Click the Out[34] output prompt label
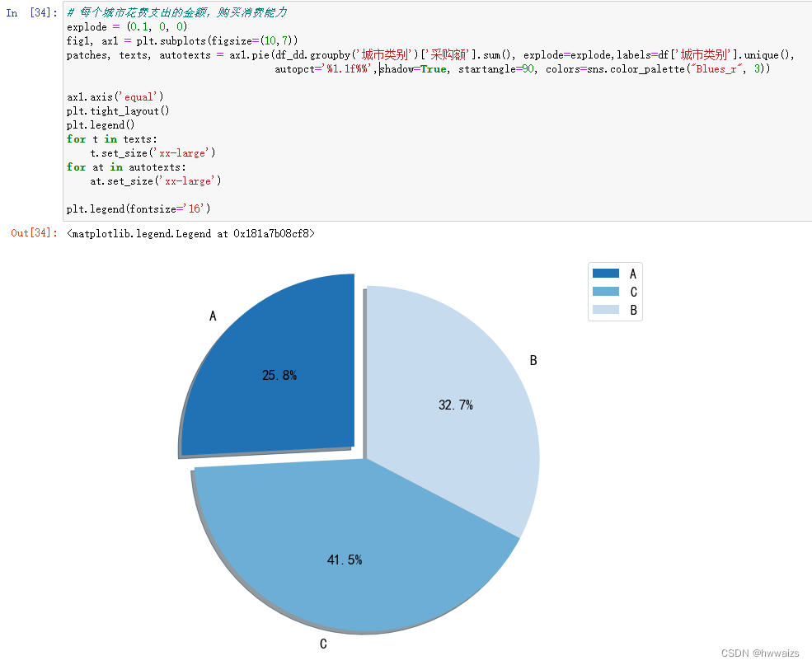The height and width of the screenshot is (665, 812). 34,233
